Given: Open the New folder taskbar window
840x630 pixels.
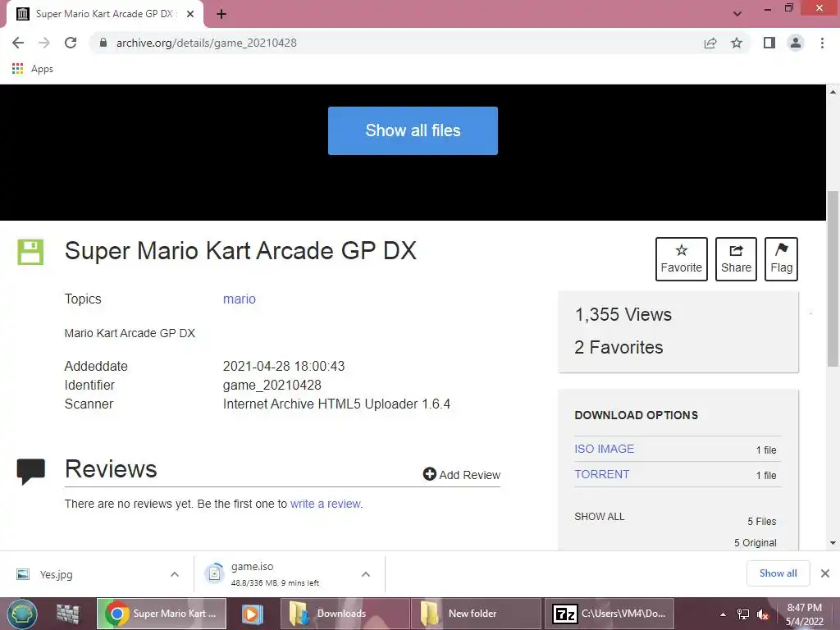Looking at the screenshot, I should [x=476, y=614].
